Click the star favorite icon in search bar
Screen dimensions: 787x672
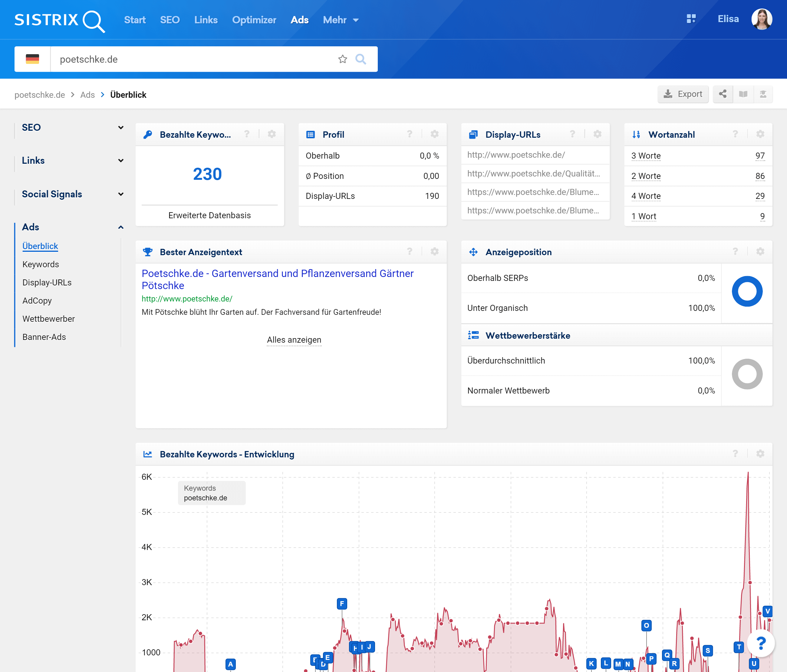click(343, 59)
